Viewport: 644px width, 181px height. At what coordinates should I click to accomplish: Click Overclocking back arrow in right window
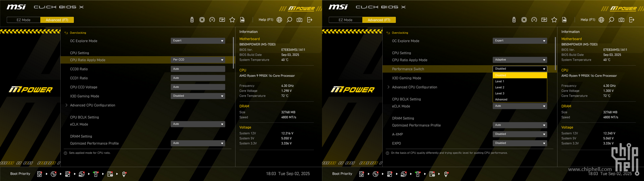[x=388, y=33]
